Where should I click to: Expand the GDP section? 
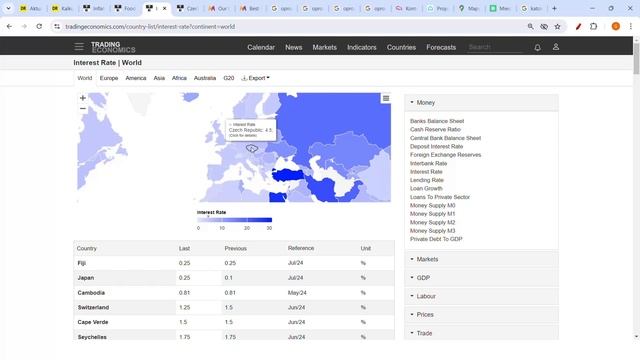481,278
